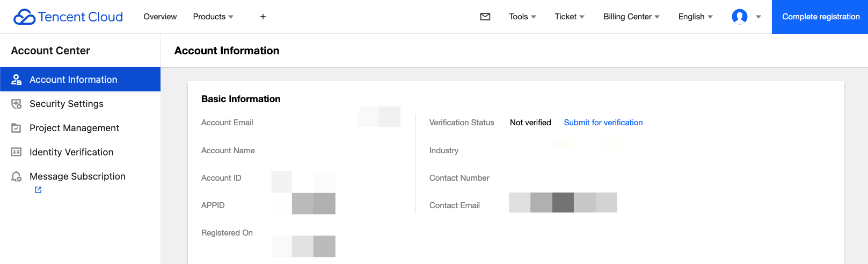Screen dimensions: 868x264
Task: Open Message Subscription external link icon
Action: point(38,190)
